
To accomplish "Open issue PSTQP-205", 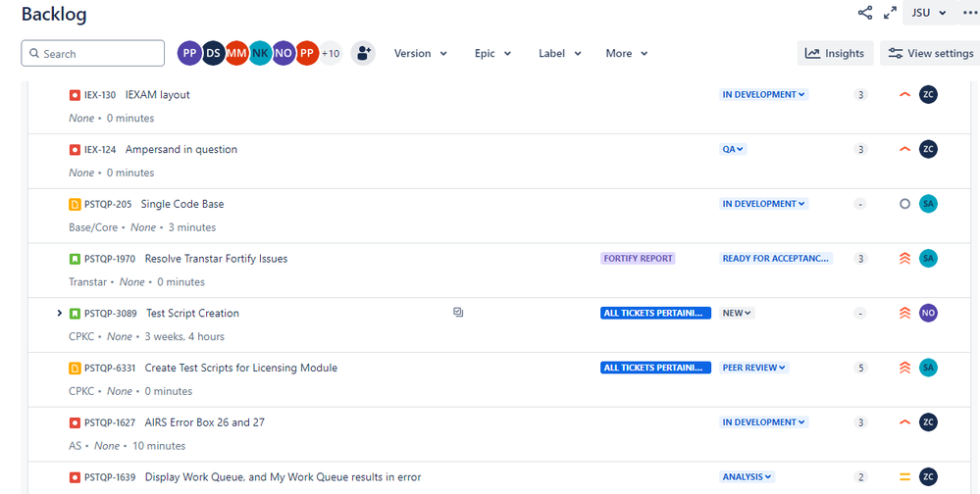I will 108,204.
